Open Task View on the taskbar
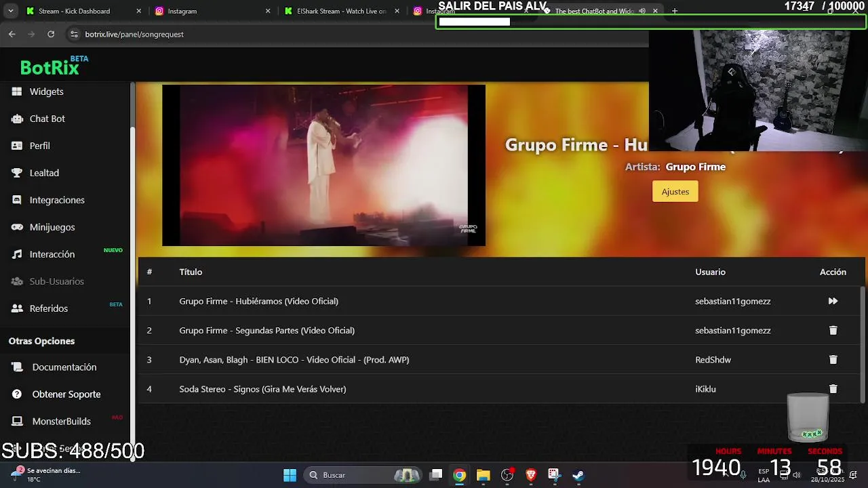The image size is (868, 488). [437, 475]
